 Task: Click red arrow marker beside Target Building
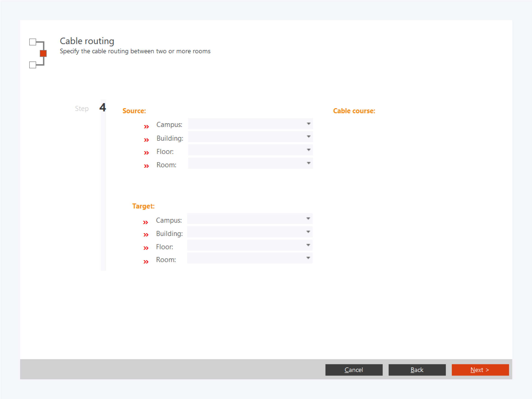[x=146, y=235]
